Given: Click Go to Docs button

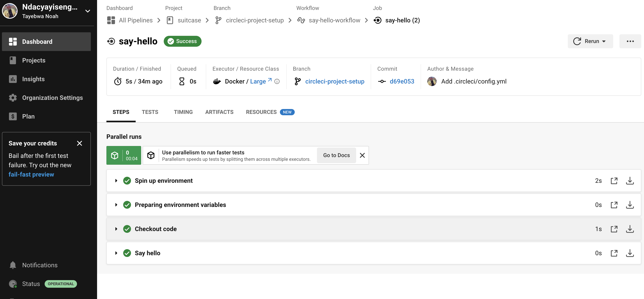Looking at the screenshot, I should (x=336, y=155).
